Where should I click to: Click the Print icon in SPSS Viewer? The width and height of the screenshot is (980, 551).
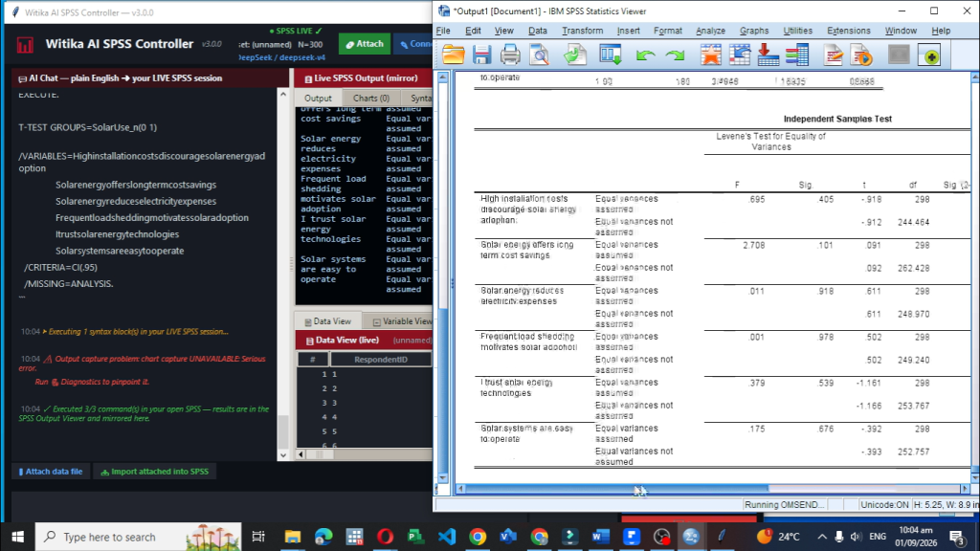pyautogui.click(x=510, y=55)
